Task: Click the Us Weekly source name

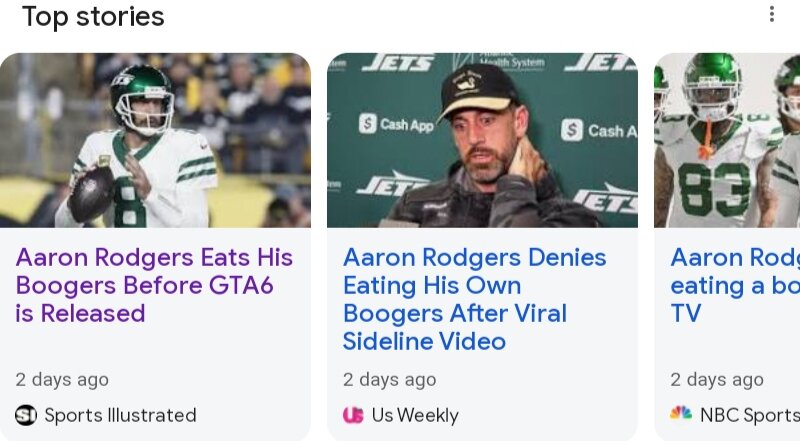Action: (415, 415)
